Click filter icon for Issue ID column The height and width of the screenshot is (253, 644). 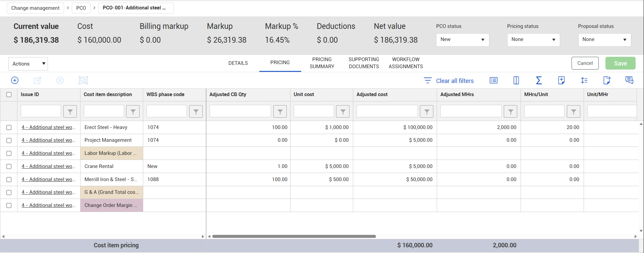(70, 112)
